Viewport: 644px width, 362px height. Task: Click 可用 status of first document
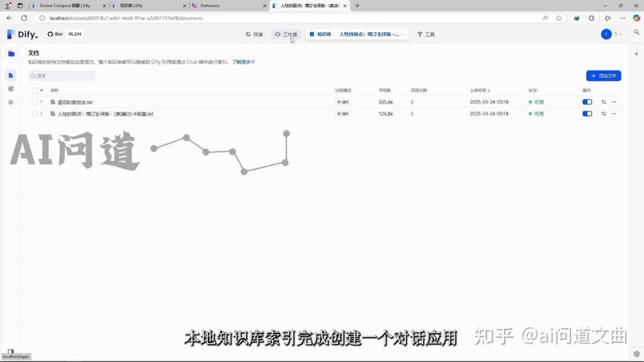point(536,102)
